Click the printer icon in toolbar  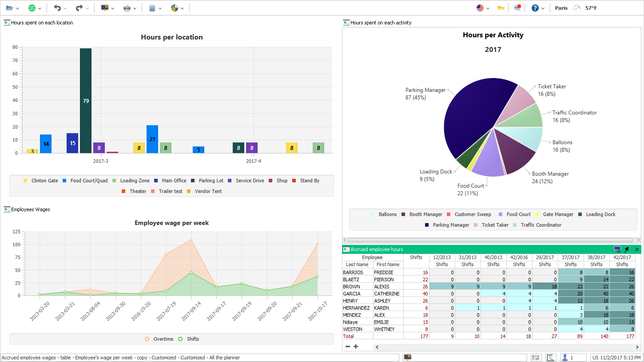127,8
